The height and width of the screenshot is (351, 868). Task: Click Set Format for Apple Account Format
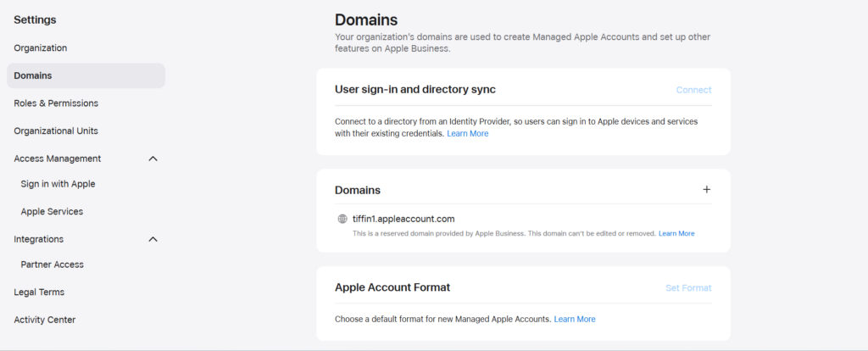click(688, 288)
